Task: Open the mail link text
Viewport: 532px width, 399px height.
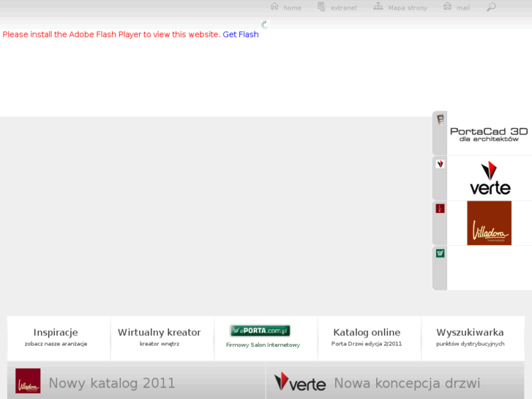Action: point(463,8)
